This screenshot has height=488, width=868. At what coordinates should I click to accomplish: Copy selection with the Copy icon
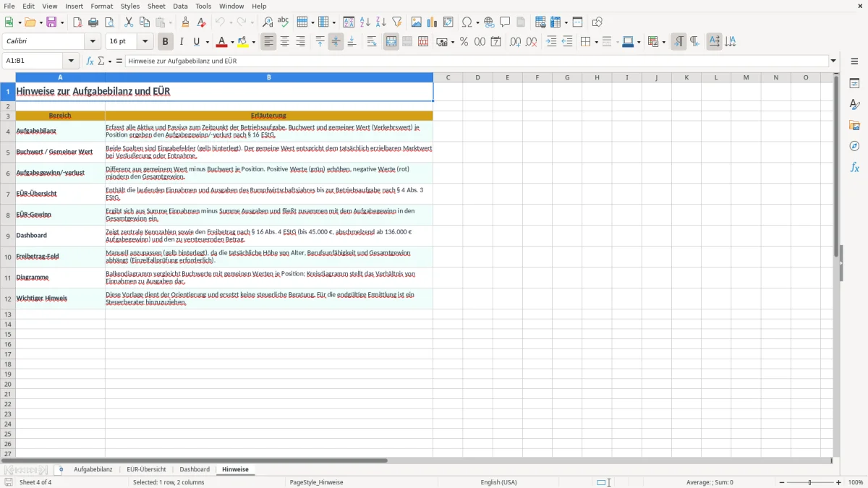click(x=145, y=22)
